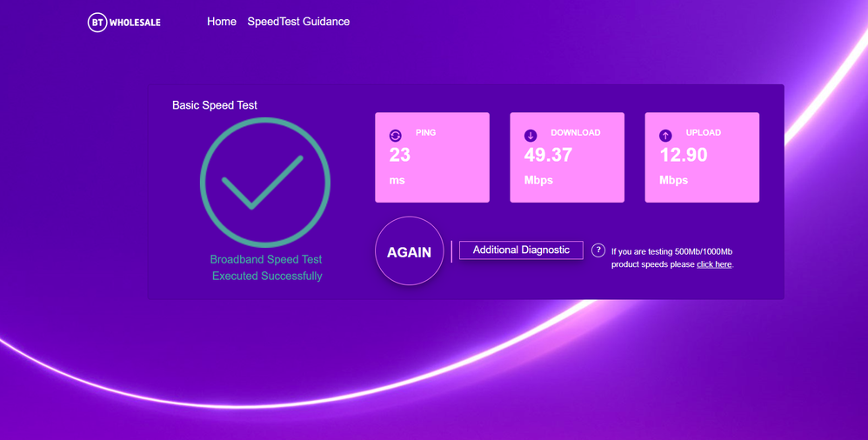The width and height of the screenshot is (868, 440).
Task: Select the 12.90 upload speed value
Action: point(684,156)
